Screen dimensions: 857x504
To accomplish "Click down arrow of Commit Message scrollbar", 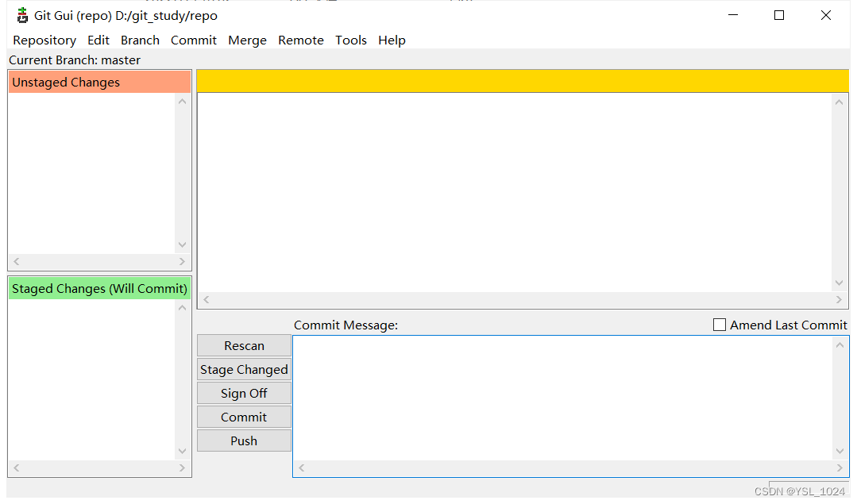I will (840, 451).
